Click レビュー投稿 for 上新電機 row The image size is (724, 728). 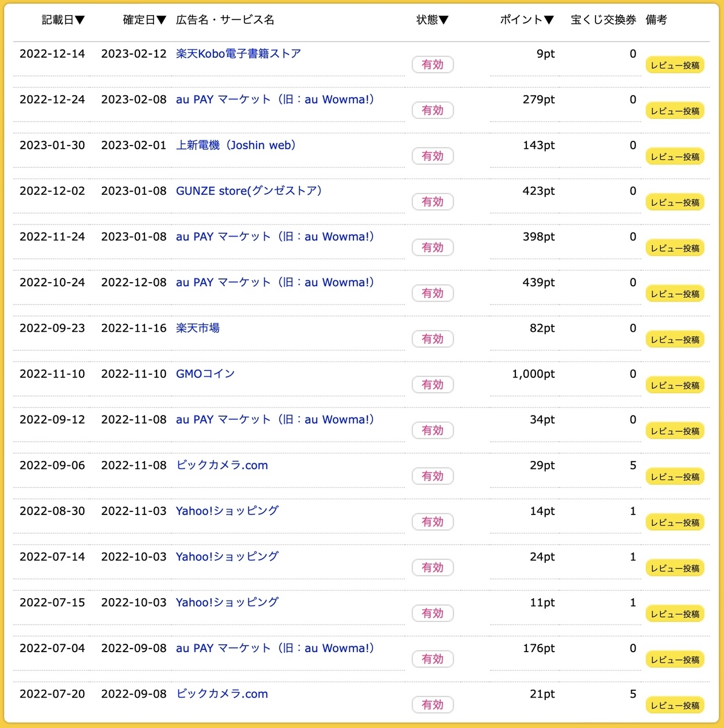tap(675, 157)
